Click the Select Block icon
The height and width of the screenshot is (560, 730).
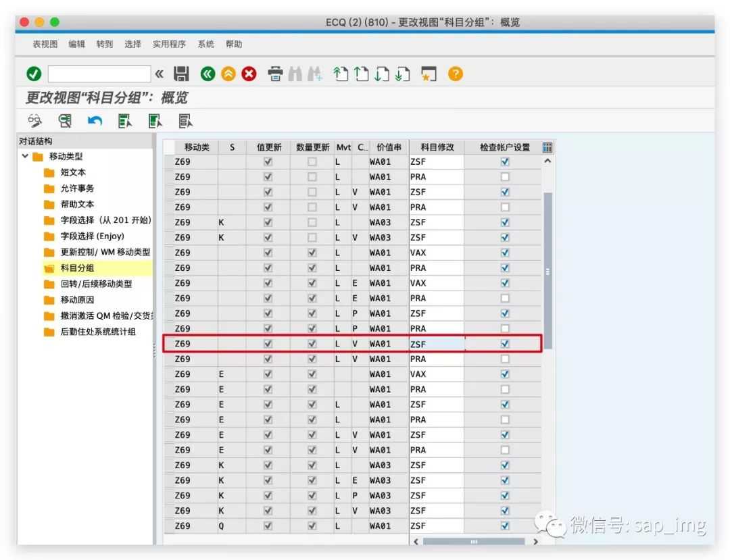point(155,121)
